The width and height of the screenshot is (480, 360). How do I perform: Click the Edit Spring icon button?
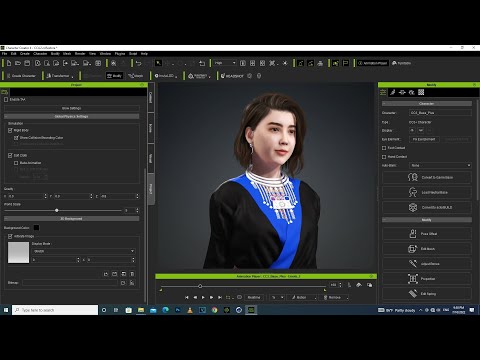pyautogui.click(x=427, y=294)
